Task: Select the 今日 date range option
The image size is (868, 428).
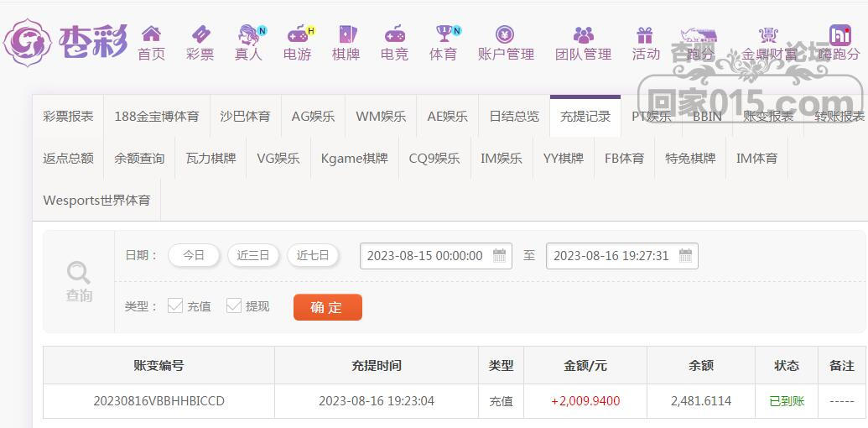Action: pos(194,255)
